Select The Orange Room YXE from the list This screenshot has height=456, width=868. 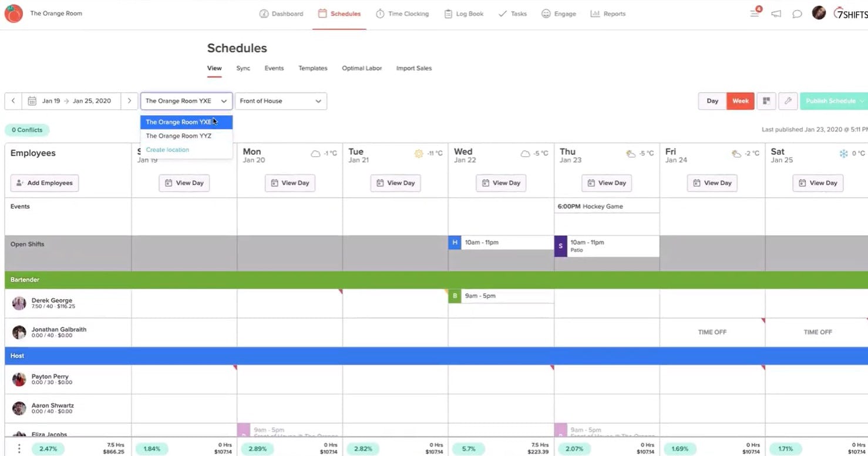click(x=186, y=122)
